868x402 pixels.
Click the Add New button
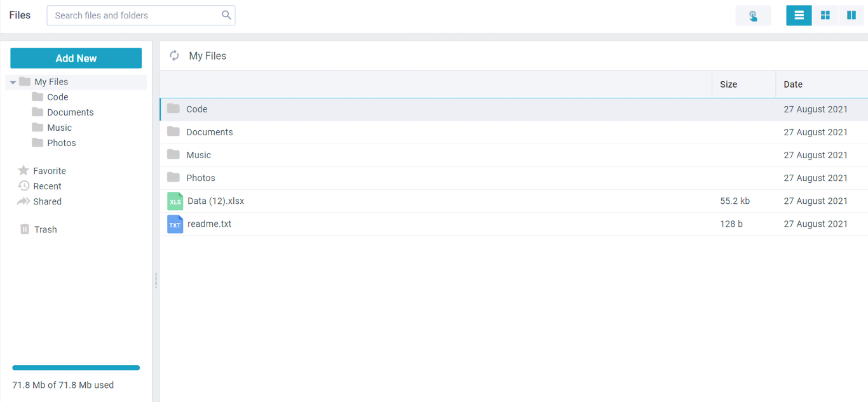pos(76,58)
